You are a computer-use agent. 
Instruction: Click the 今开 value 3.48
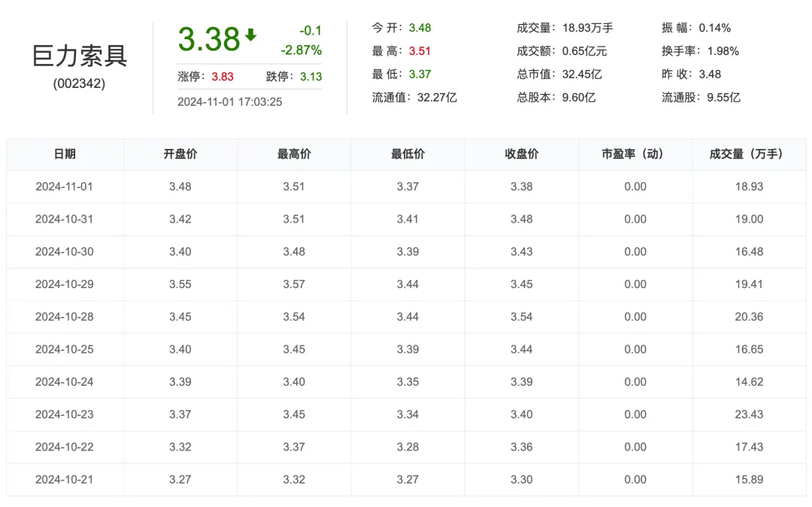[x=420, y=28]
